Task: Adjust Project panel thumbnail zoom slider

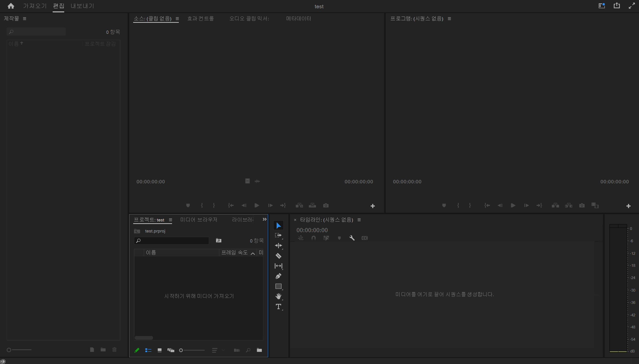Action: click(181, 350)
